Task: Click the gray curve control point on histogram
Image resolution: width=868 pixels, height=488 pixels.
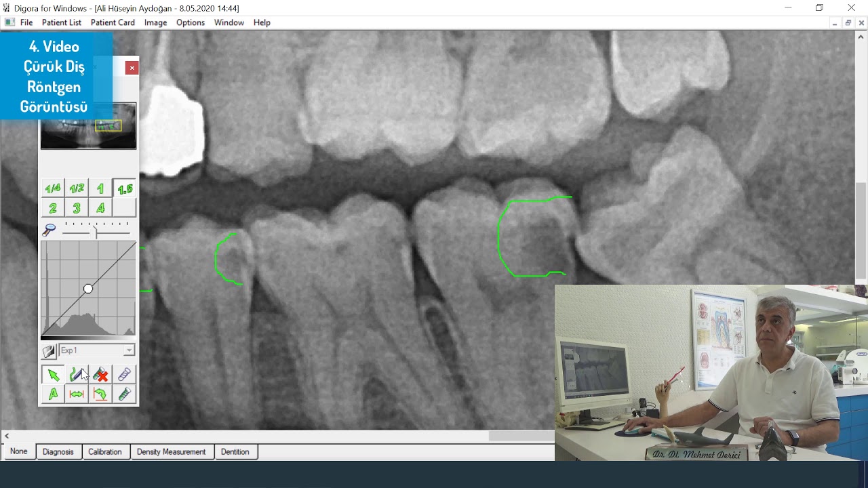Action: coord(88,289)
